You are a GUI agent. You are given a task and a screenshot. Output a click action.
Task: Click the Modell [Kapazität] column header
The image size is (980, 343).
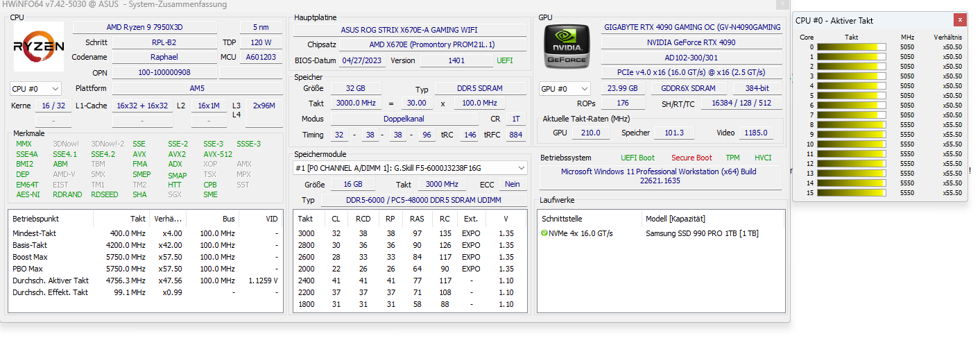pyautogui.click(x=677, y=219)
